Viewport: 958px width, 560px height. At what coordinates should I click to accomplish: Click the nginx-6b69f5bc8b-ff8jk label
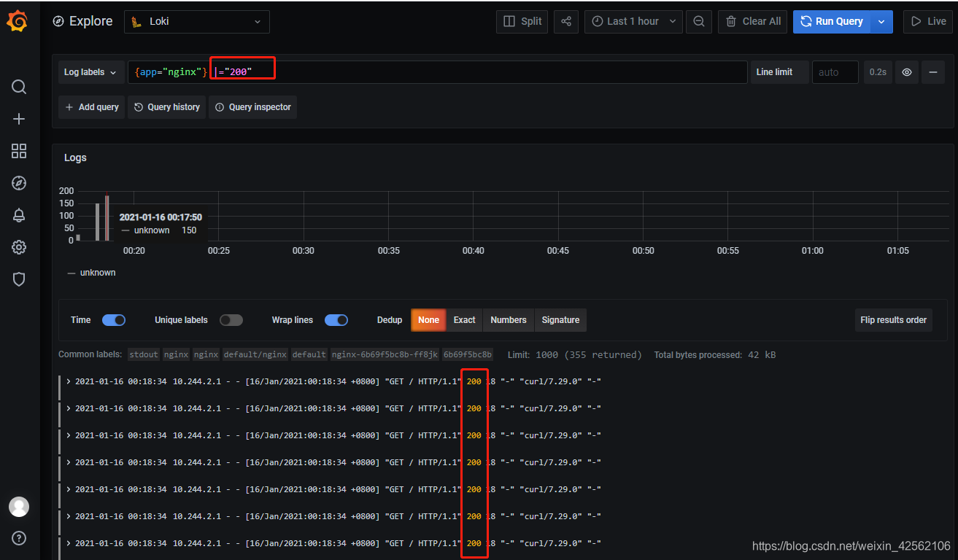385,355
